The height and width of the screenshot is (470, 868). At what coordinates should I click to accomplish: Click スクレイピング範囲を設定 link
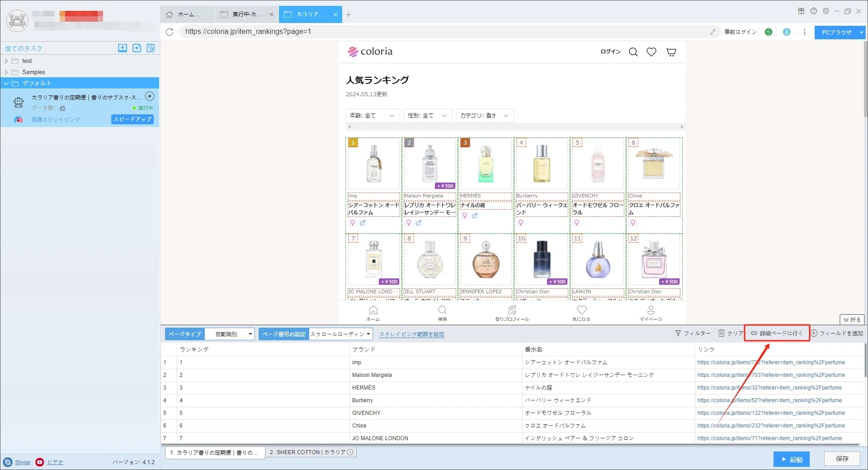[x=412, y=334]
